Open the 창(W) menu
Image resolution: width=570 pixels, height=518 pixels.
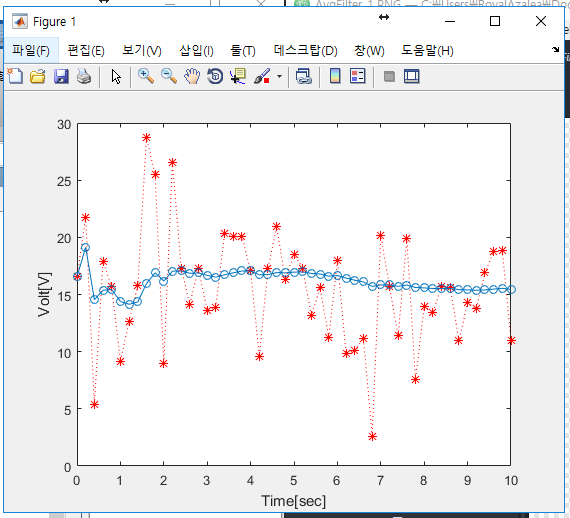(x=369, y=51)
